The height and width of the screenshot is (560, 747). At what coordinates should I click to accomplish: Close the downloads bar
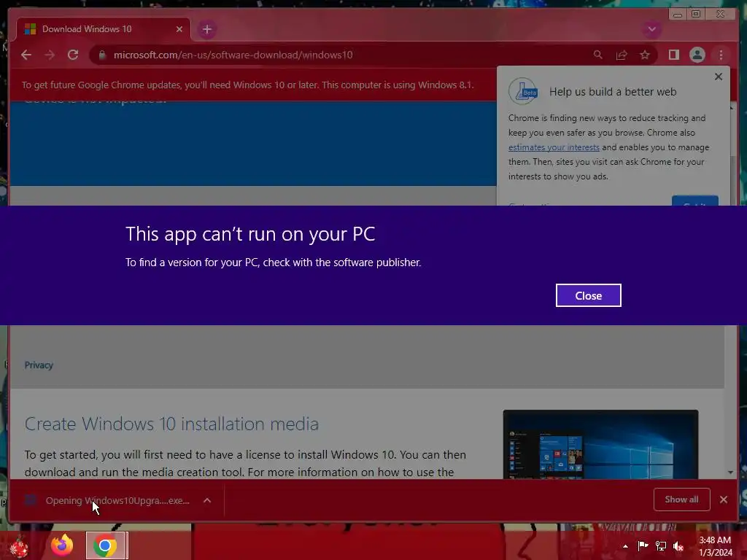(x=724, y=499)
